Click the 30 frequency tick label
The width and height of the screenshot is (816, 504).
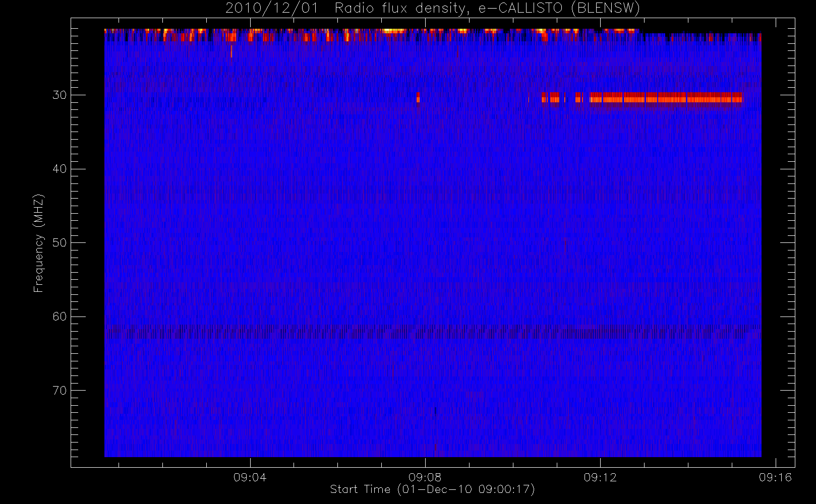point(60,95)
